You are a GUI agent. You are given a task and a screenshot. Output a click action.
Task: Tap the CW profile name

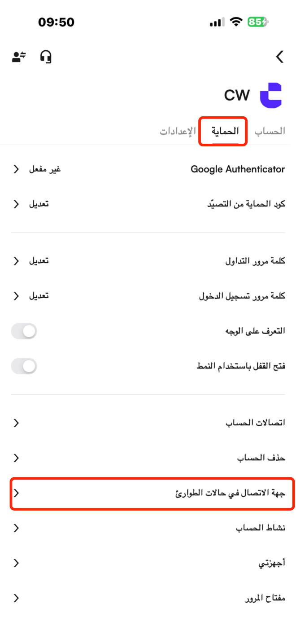pos(237,95)
